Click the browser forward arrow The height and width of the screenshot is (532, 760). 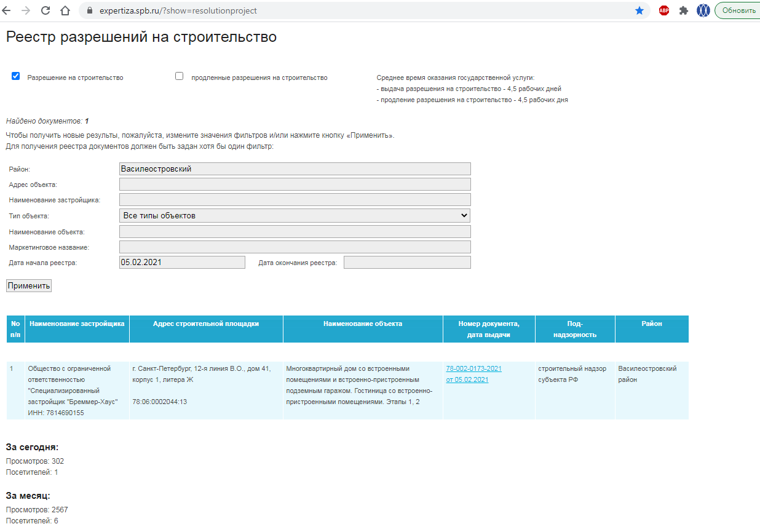click(26, 10)
